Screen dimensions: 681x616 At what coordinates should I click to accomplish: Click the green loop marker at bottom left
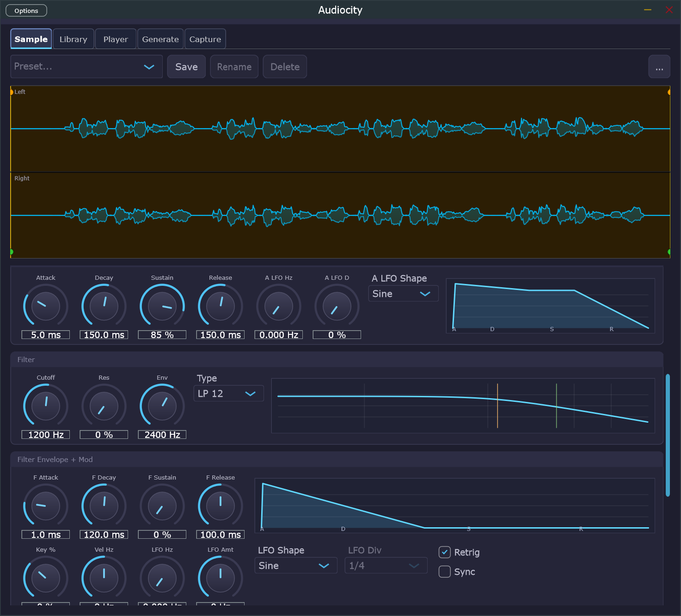[x=11, y=252]
